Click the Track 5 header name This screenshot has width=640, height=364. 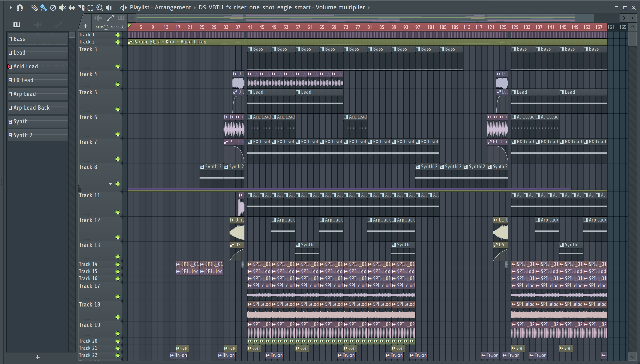(88, 93)
